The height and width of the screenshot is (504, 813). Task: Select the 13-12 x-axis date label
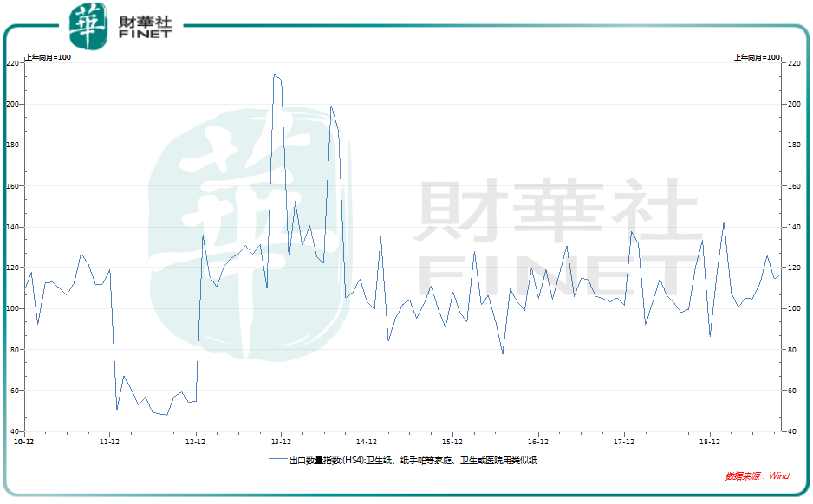[x=281, y=442]
